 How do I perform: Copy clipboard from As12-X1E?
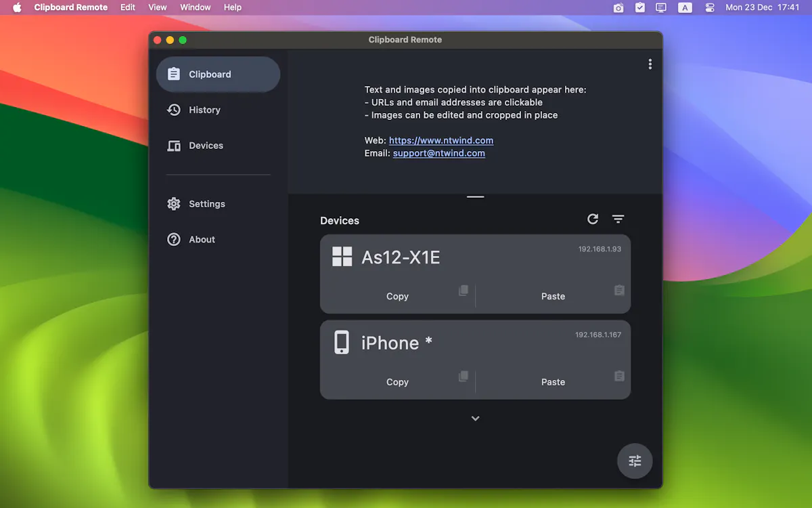(x=398, y=296)
